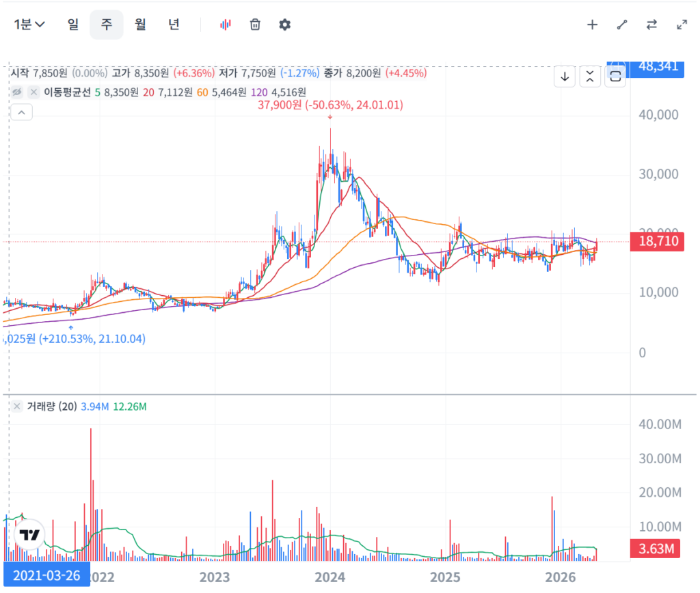Remove the 이동평균선 moving average indicator
700x593 pixels.
(33, 92)
